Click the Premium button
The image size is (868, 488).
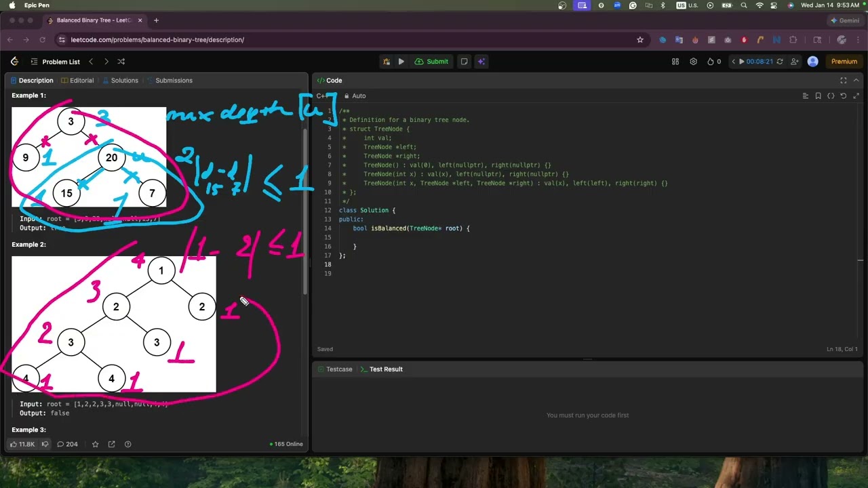click(844, 62)
